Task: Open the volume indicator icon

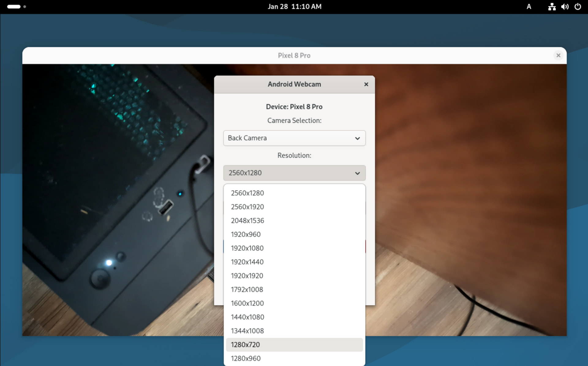Action: coord(565,7)
